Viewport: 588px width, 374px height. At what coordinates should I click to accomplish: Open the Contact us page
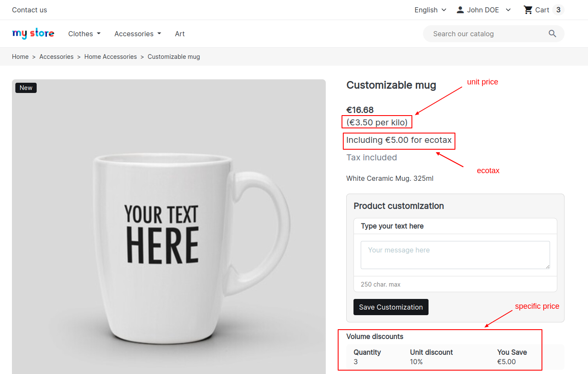pos(29,10)
